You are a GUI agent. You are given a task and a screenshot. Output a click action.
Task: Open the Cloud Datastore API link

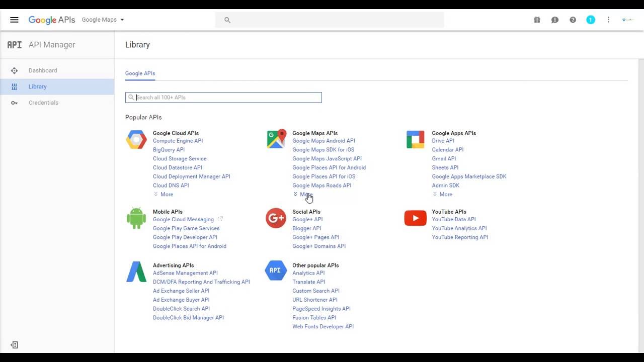[177, 168]
